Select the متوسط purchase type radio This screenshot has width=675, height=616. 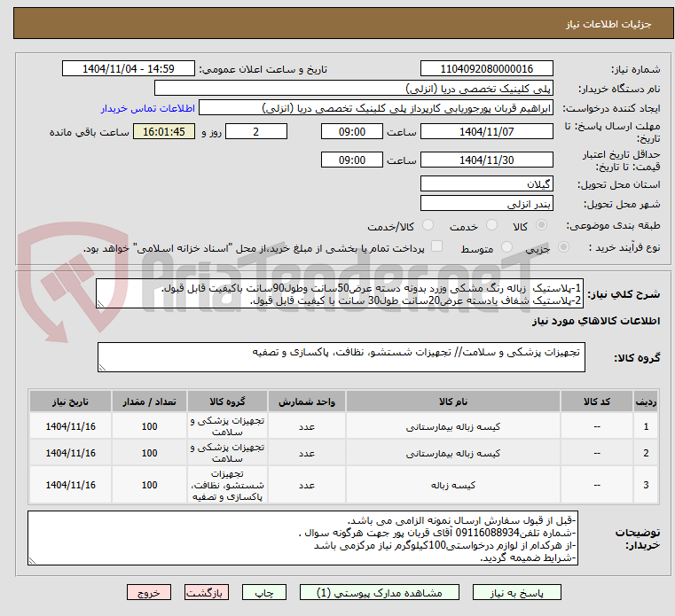[506, 247]
